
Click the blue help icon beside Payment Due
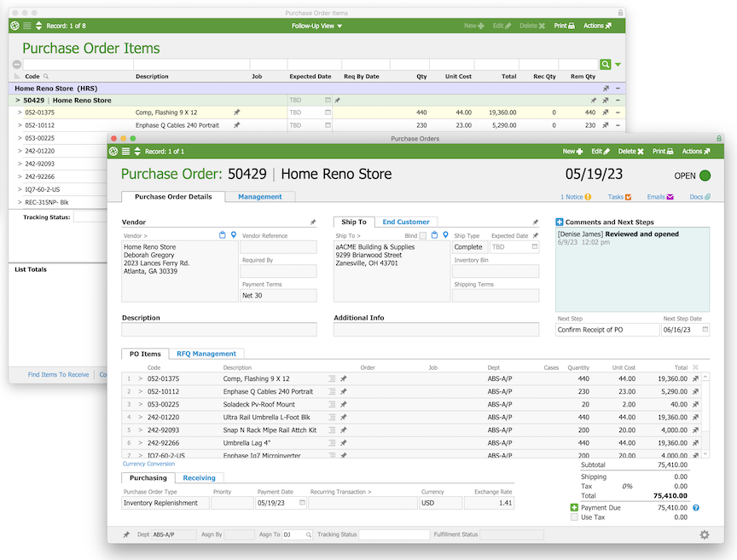[696, 508]
